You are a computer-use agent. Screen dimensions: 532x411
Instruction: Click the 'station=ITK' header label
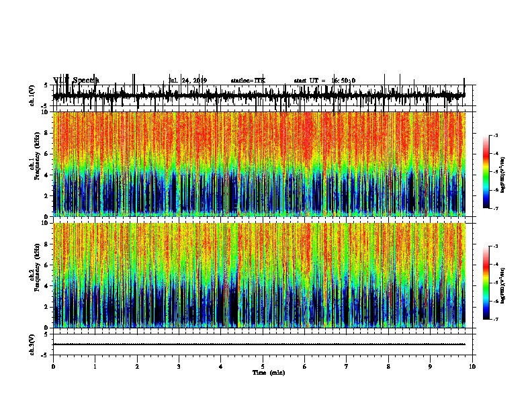coord(248,81)
